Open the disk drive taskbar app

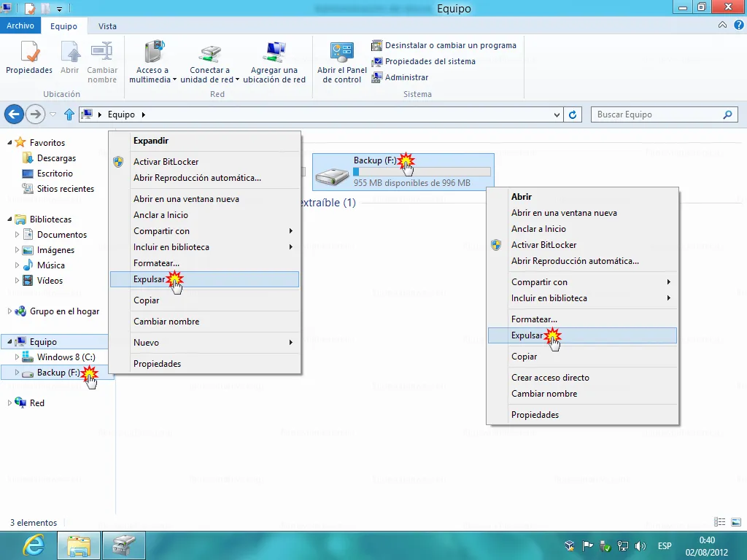124,545
